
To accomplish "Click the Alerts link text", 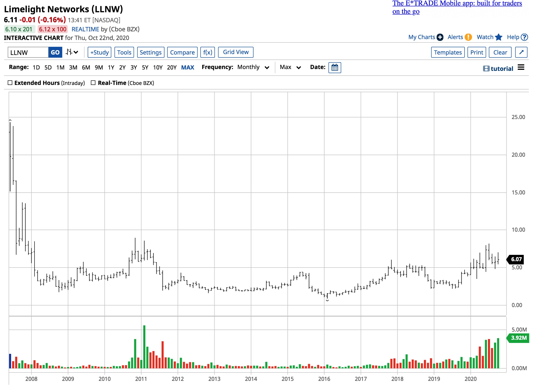I will point(455,37).
